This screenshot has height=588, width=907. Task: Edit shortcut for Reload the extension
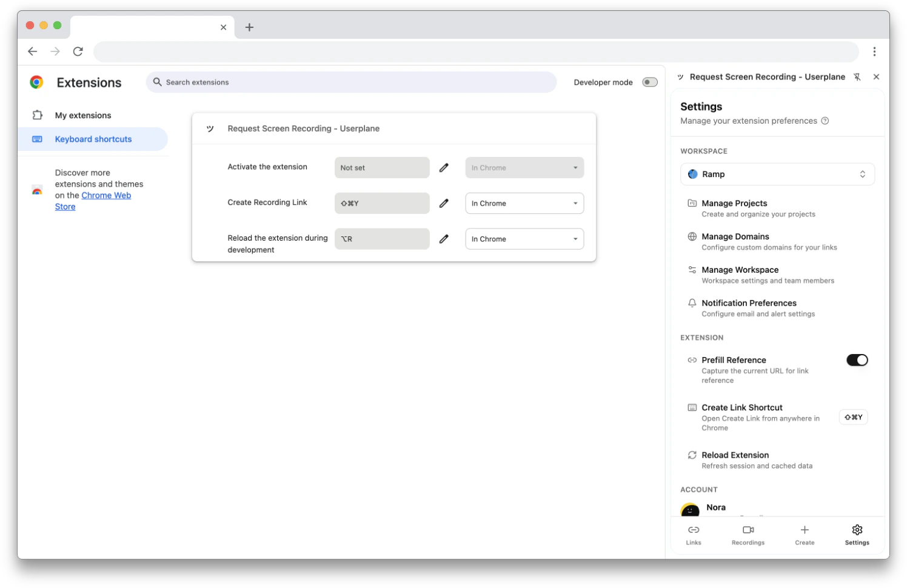point(444,239)
